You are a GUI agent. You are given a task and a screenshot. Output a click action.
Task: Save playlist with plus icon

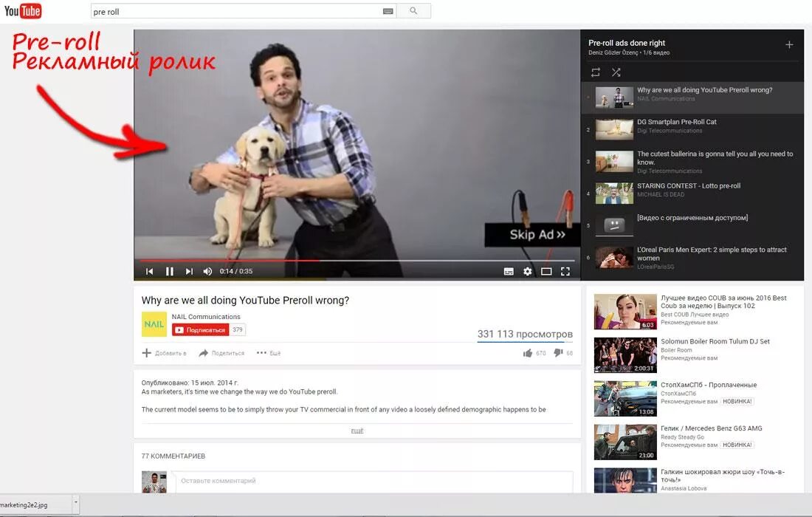tap(789, 45)
